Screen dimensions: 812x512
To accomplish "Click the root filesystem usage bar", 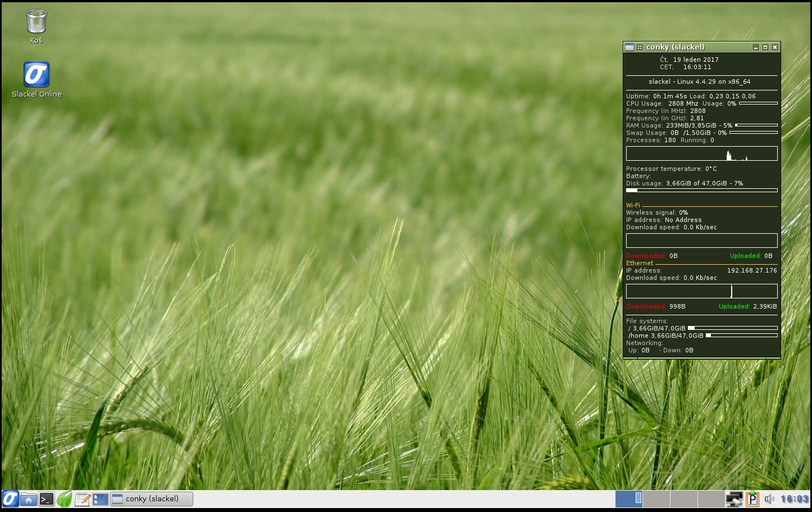I will 733,328.
